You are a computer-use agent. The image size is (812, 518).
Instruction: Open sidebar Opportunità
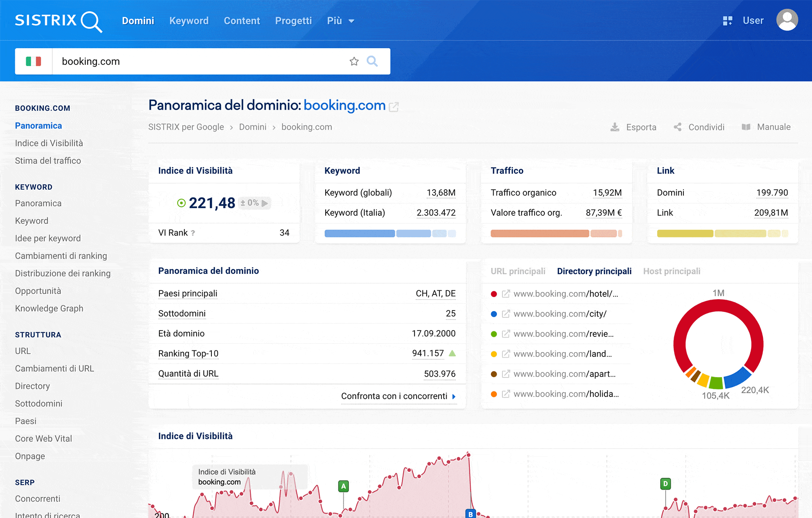38,291
